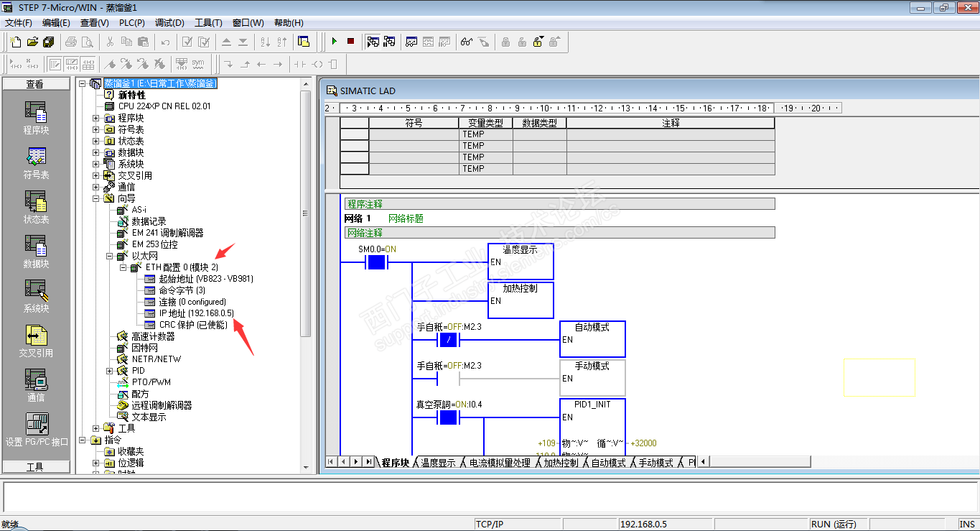
Task: Collapse the 向导 tree node
Action: coord(96,198)
